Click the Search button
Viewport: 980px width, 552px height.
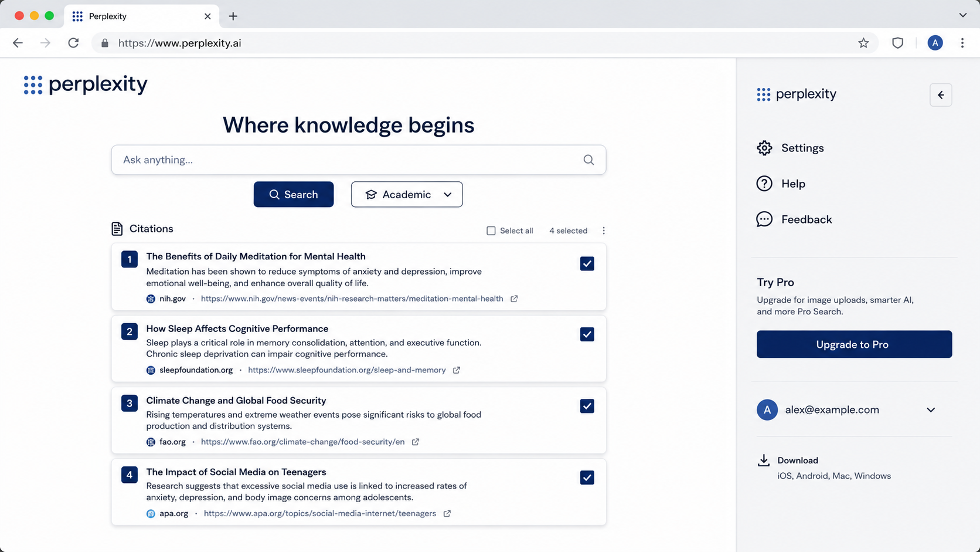tap(294, 194)
